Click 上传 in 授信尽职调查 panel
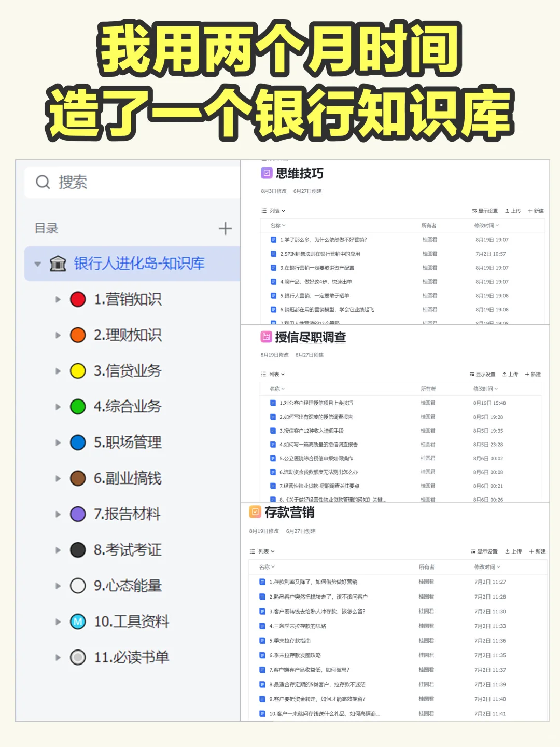The width and height of the screenshot is (560, 747). point(510,374)
